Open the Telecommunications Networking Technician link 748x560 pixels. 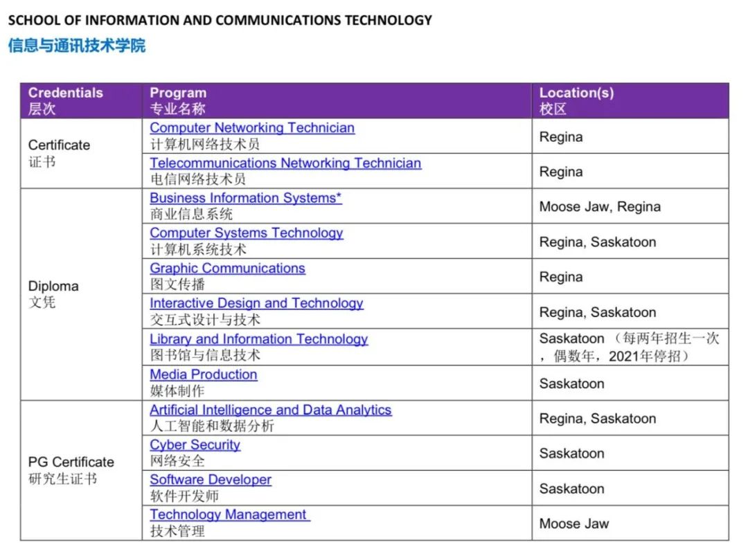(x=285, y=163)
